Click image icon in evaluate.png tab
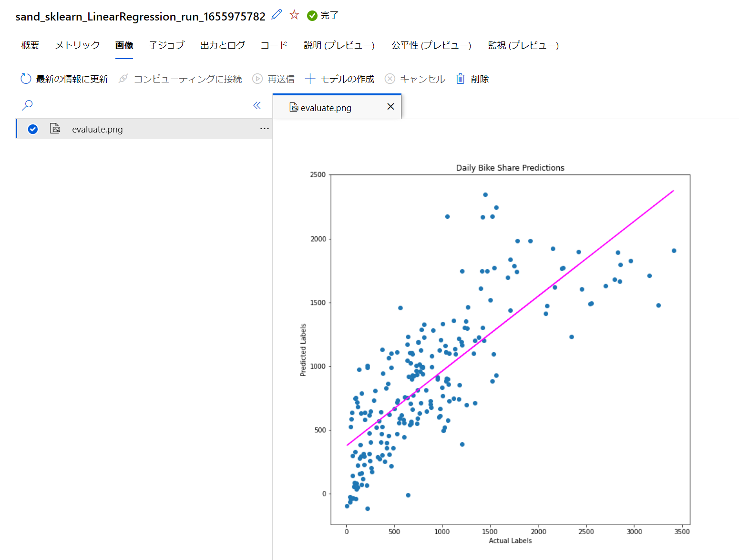739x560 pixels. (294, 107)
